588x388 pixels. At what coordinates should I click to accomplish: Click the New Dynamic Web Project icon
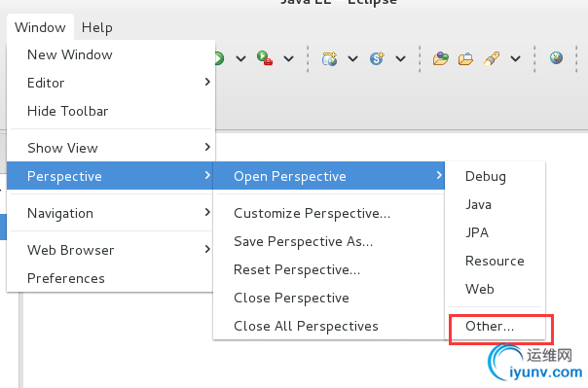pos(329,58)
